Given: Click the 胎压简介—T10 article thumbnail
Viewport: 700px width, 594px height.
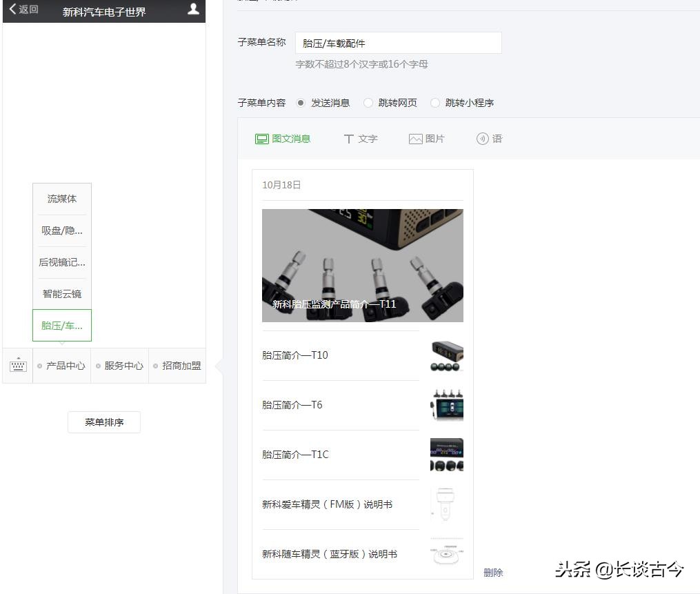Looking at the screenshot, I should pos(446,355).
